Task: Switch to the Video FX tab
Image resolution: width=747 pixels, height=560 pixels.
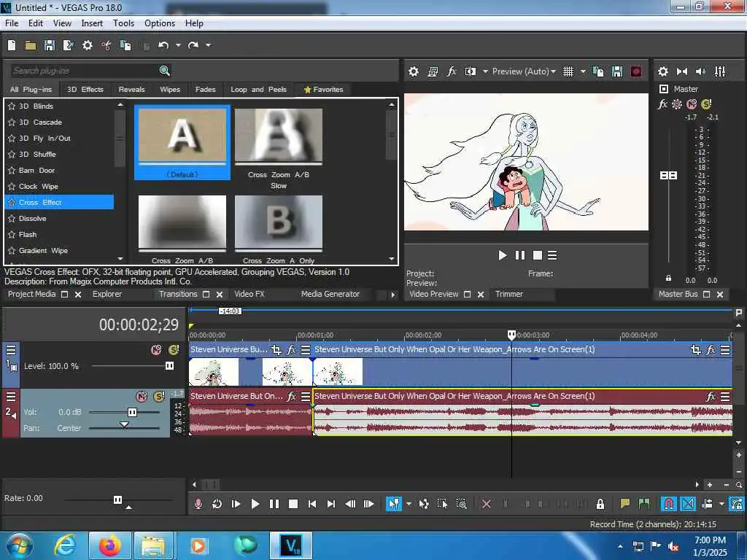Action: [249, 295]
